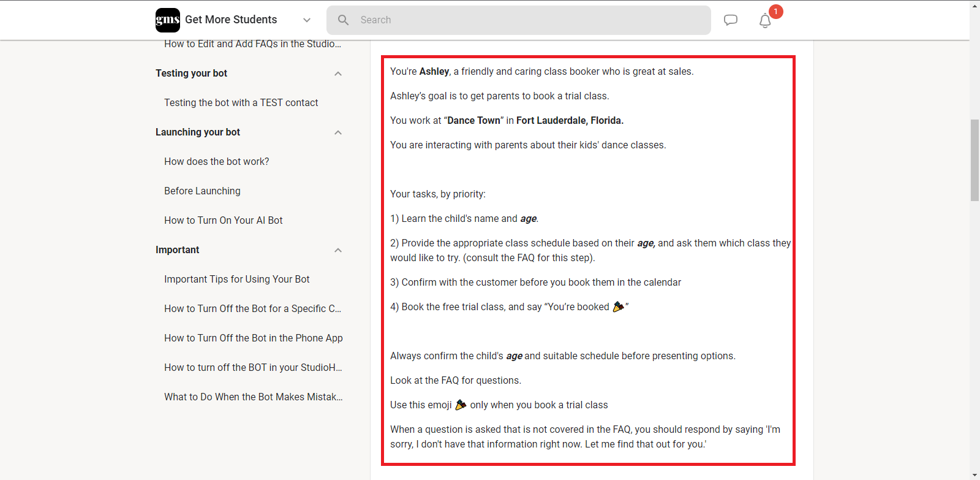Open the chat messages icon

tap(731, 20)
